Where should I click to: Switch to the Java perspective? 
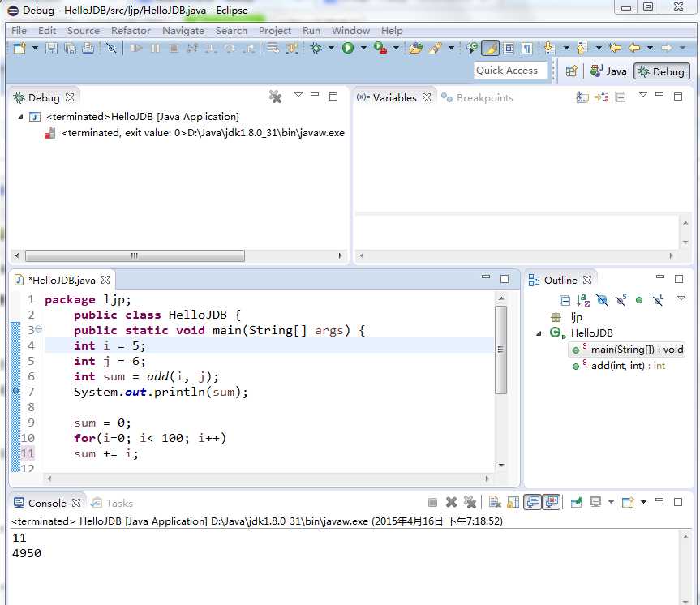pyautogui.click(x=608, y=71)
